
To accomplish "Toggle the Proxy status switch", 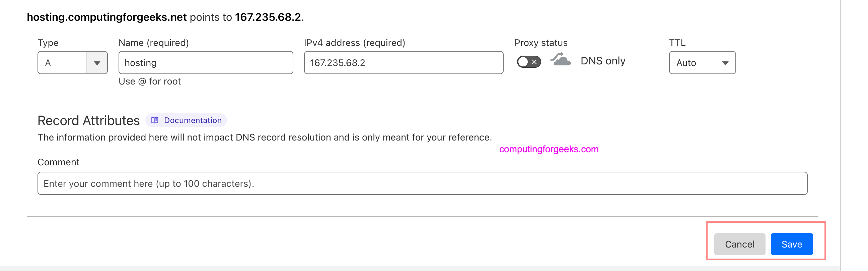I will click(x=529, y=62).
